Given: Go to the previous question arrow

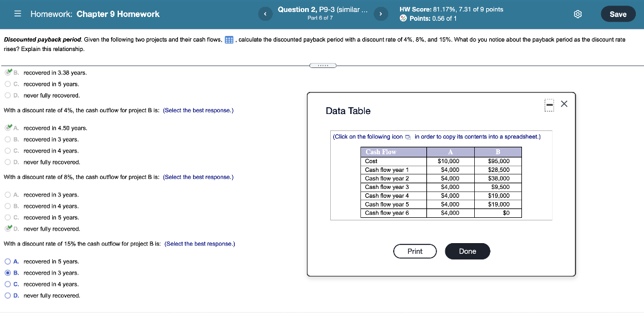Looking at the screenshot, I should tap(265, 14).
